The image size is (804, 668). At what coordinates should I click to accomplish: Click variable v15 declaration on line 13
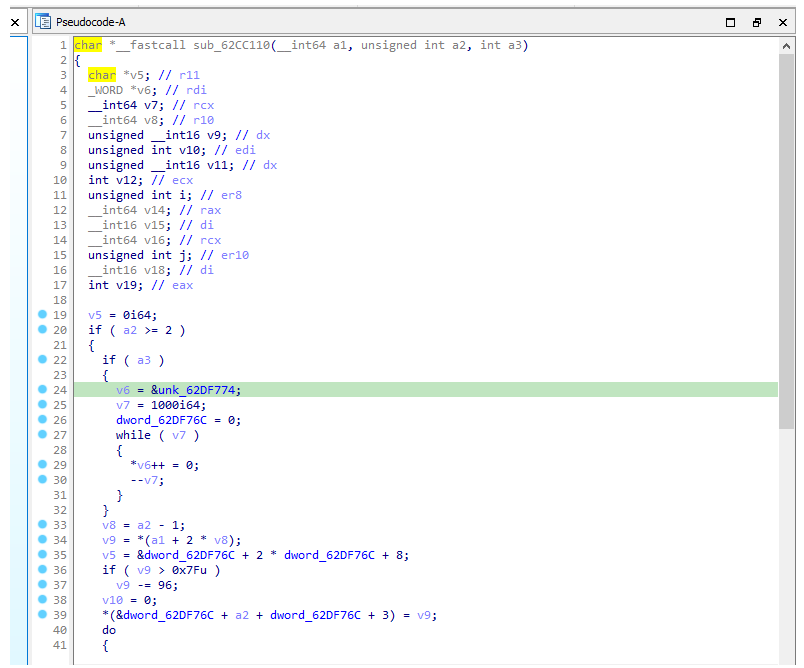pos(154,225)
